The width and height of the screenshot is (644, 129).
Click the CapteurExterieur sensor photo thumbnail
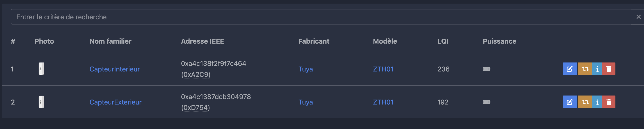pyautogui.click(x=41, y=102)
